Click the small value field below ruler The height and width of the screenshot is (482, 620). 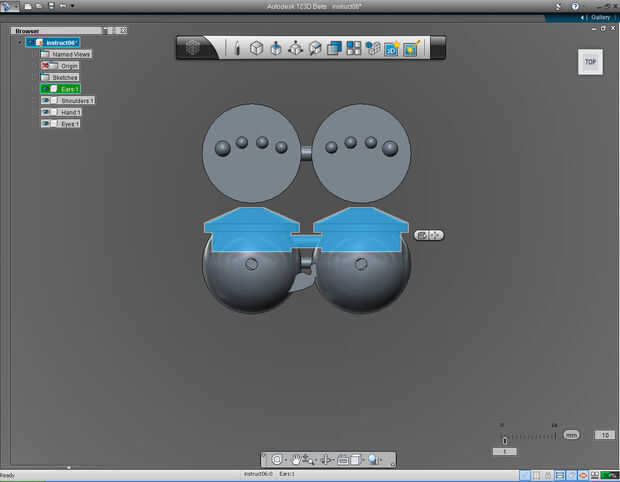click(x=505, y=451)
